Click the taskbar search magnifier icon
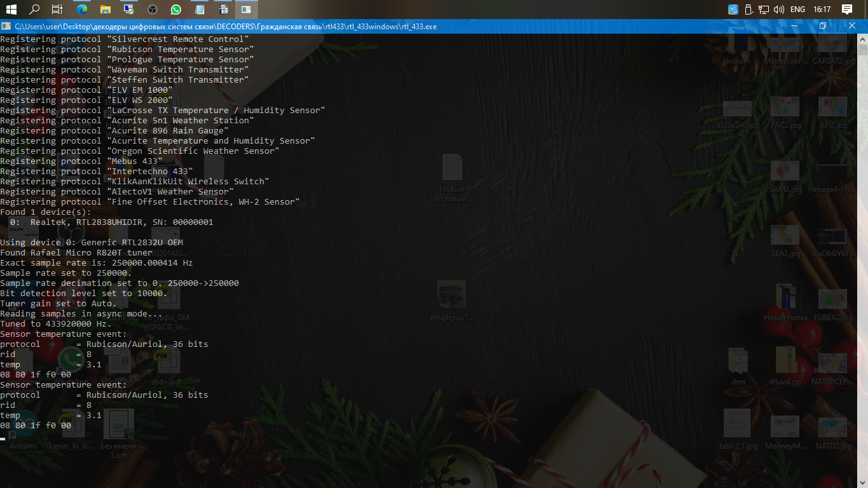Image resolution: width=868 pixels, height=488 pixels. click(34, 10)
